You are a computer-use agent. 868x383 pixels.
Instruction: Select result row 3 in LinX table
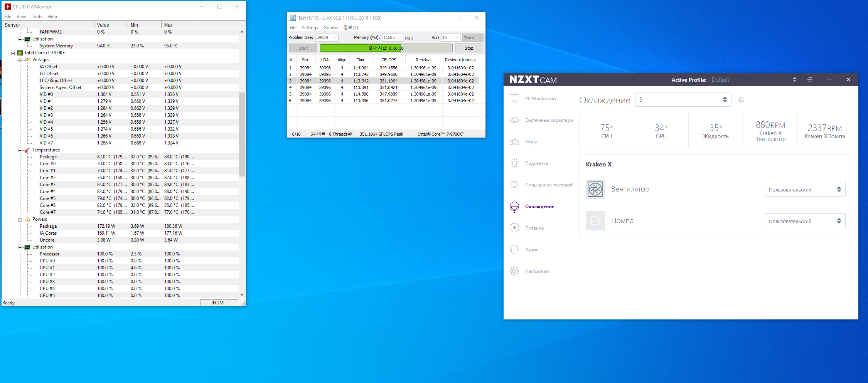(383, 81)
